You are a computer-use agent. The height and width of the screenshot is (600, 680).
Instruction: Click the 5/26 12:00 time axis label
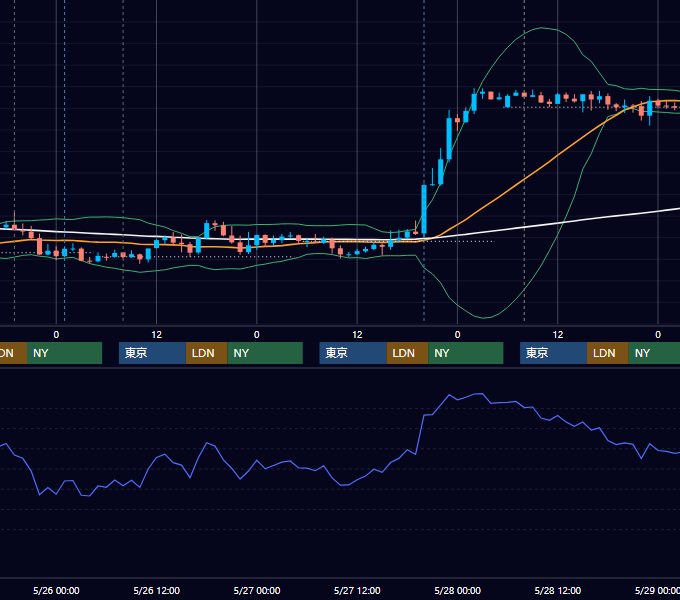click(x=157, y=590)
